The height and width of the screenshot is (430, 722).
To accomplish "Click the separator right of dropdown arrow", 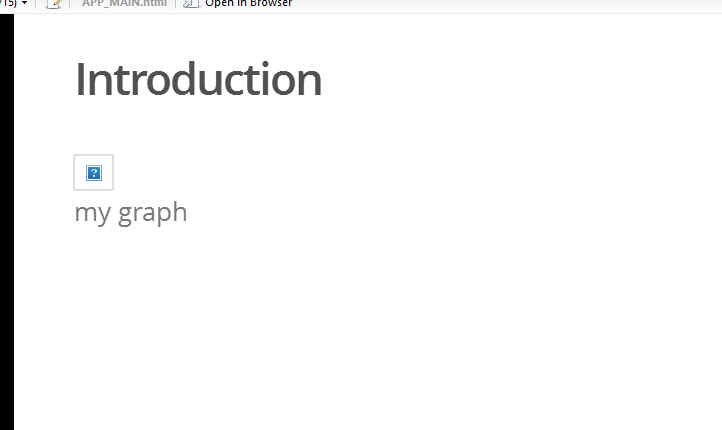I will [35, 4].
